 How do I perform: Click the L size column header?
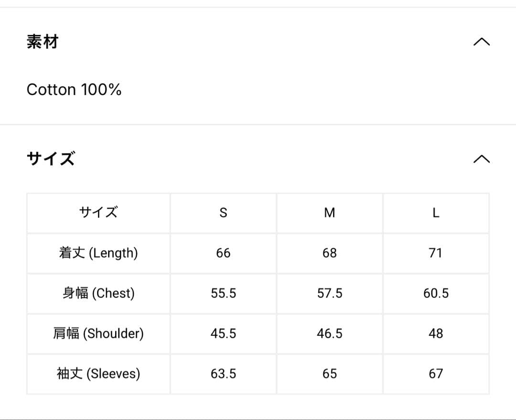(436, 213)
